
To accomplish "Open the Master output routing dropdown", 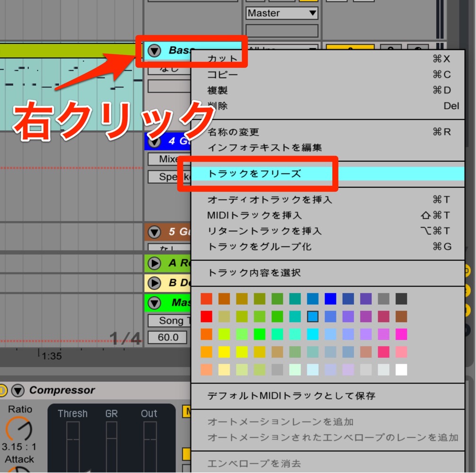I will tap(282, 13).
